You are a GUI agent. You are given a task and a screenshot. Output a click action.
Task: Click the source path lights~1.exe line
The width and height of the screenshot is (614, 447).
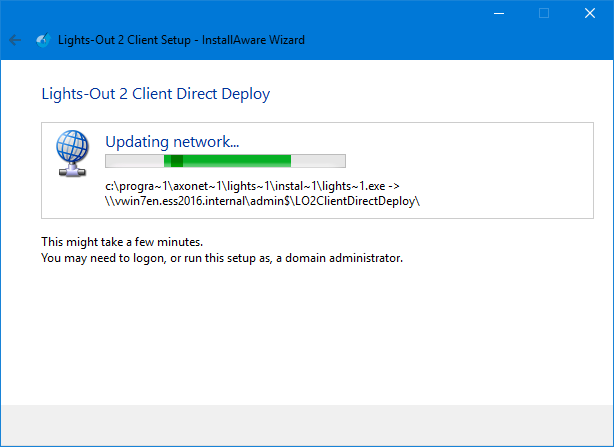(x=252, y=186)
